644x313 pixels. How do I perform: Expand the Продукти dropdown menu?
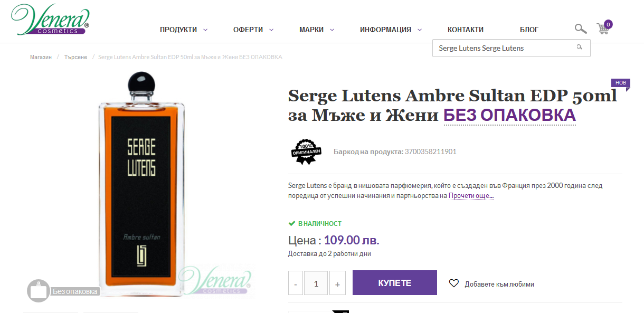click(x=184, y=30)
